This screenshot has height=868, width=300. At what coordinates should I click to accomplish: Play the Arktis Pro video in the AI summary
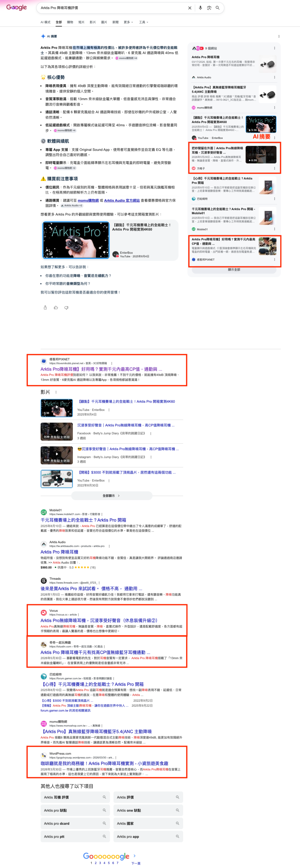76,240
